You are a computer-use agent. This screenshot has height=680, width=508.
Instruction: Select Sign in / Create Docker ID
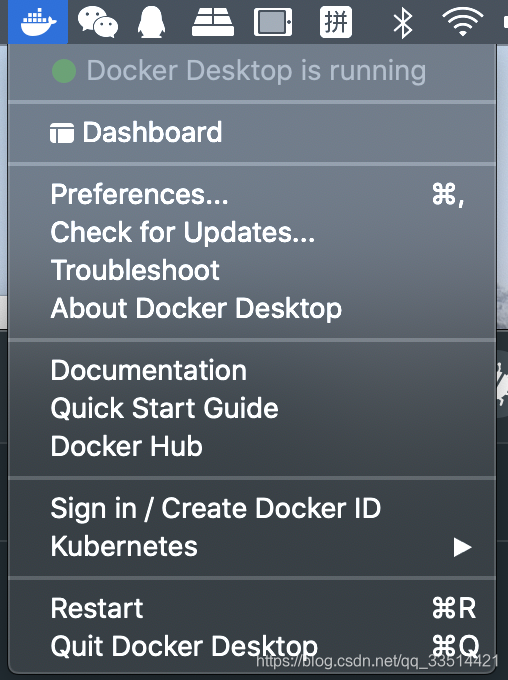252,508
